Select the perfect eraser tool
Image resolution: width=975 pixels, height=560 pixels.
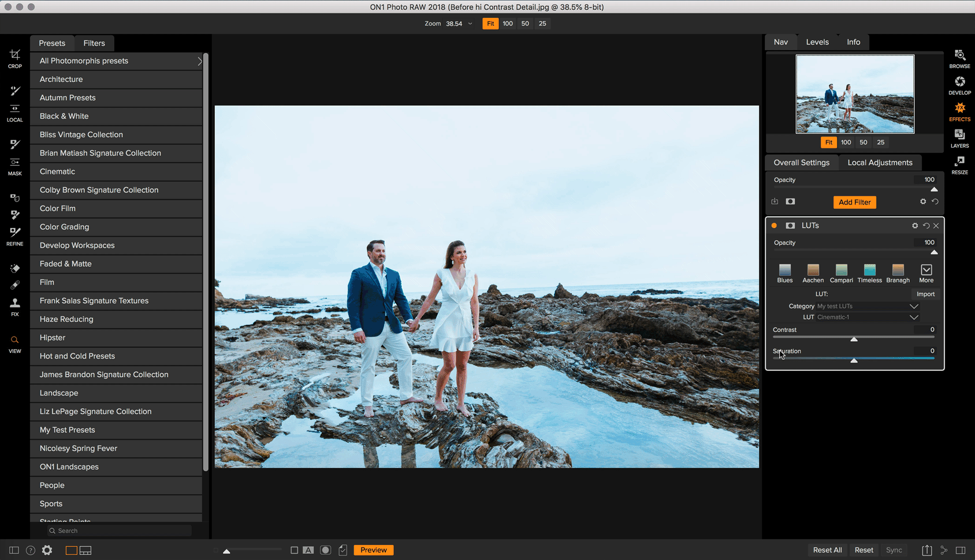15,268
